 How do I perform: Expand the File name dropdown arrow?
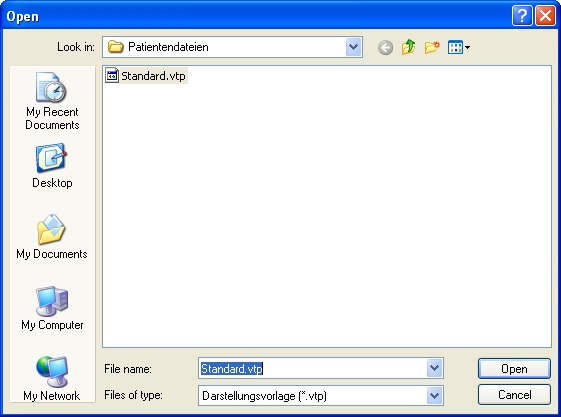pyautogui.click(x=434, y=368)
